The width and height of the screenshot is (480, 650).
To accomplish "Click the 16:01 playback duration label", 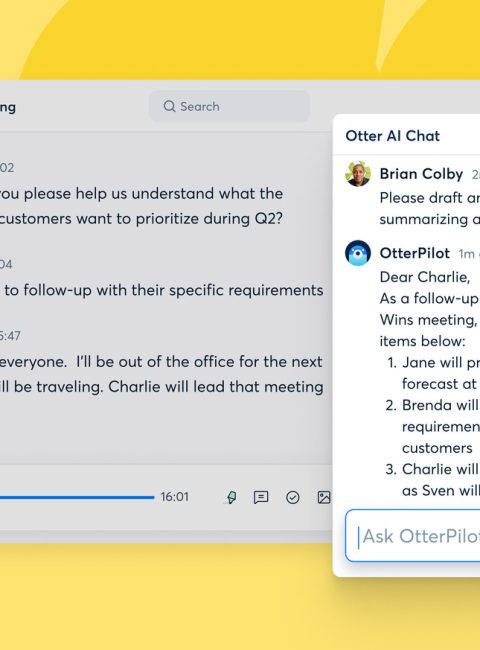I will click(175, 497).
